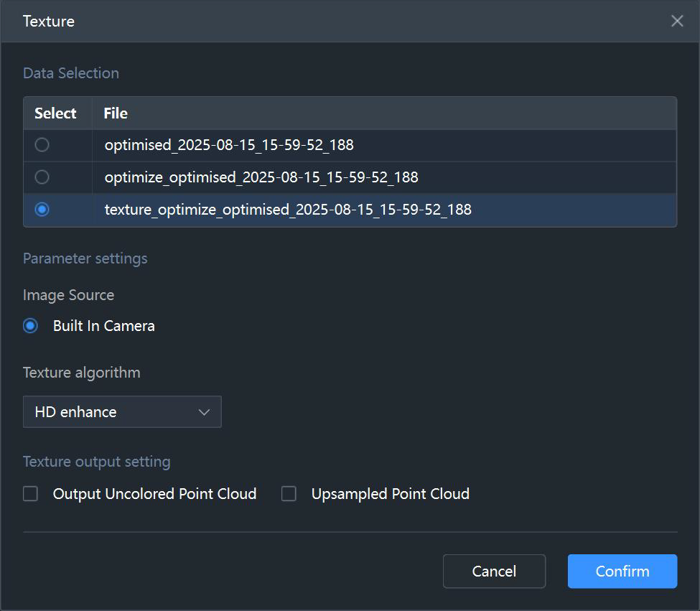Click the Built In Camera label

click(104, 326)
